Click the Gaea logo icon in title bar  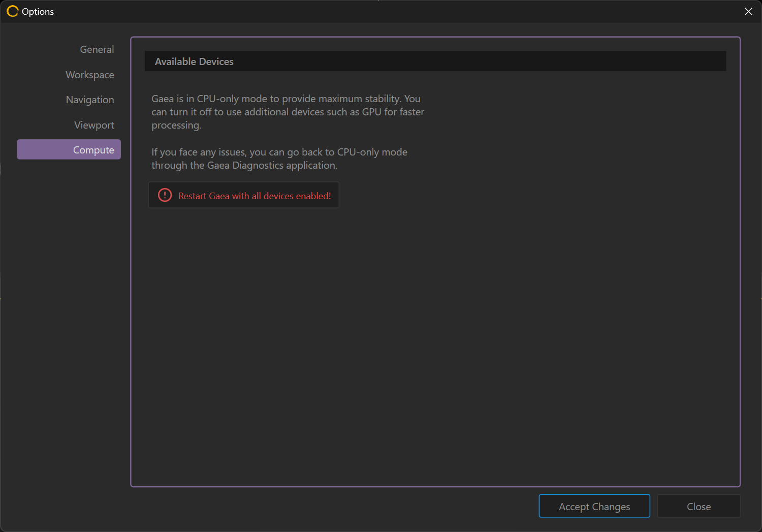click(x=12, y=11)
